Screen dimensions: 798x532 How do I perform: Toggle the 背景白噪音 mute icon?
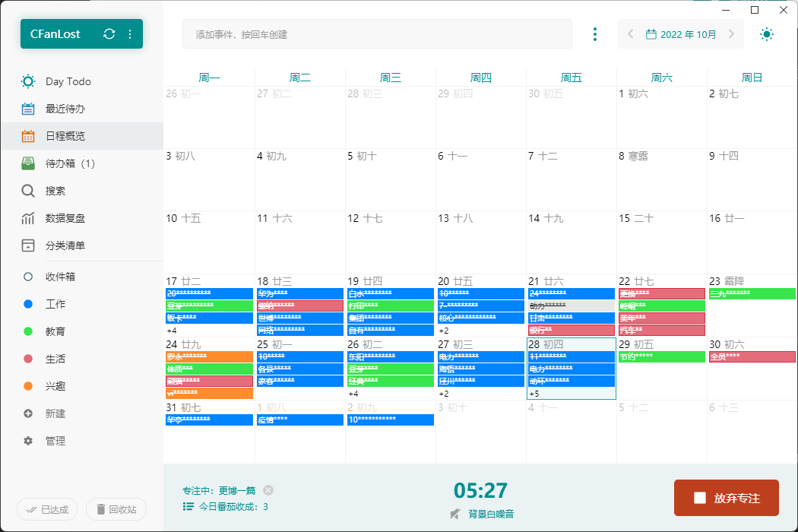click(x=455, y=515)
